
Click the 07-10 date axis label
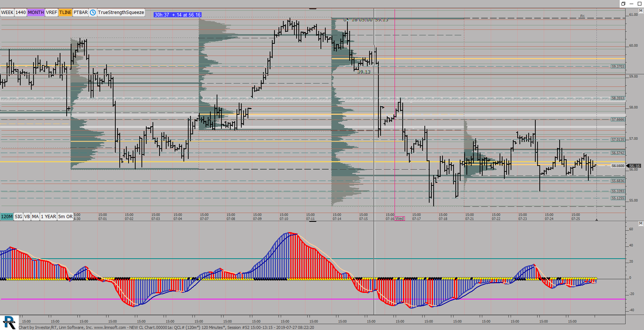click(x=284, y=219)
